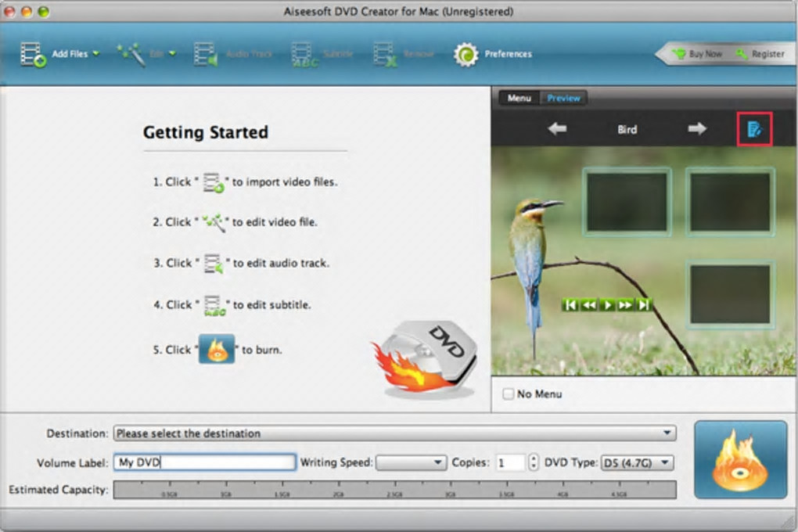Click the Volume Label input field
Viewport: 798px width, 532px height.
(204, 462)
